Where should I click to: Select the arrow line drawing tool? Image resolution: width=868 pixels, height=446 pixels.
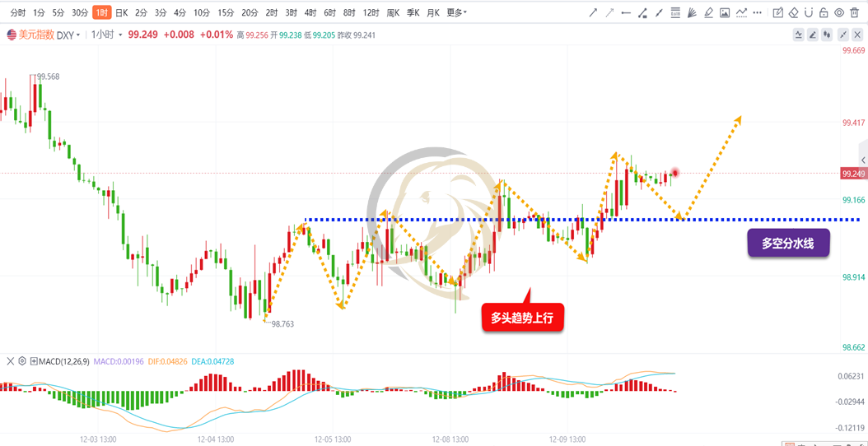coord(593,12)
